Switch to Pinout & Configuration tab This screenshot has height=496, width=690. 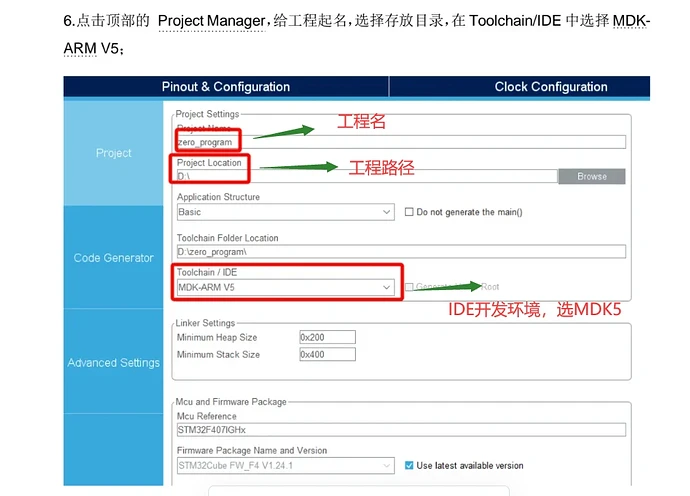coord(226,87)
